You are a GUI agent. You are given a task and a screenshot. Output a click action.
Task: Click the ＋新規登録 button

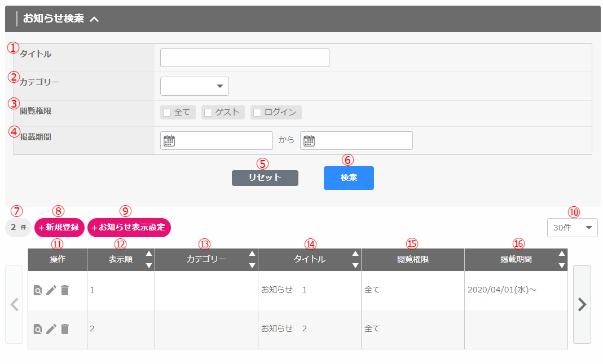[59, 228]
